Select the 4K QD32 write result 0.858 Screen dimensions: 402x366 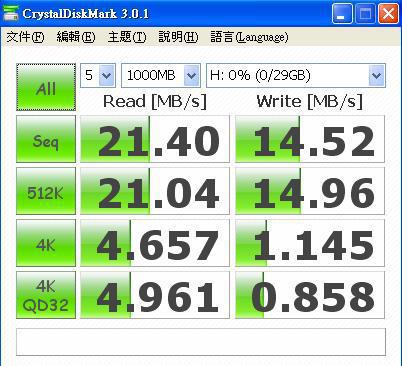coord(310,295)
